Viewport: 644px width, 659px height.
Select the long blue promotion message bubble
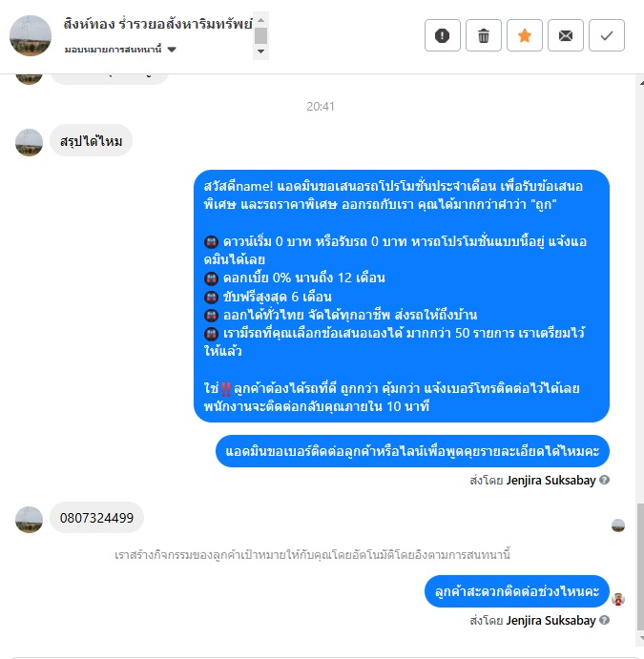(402, 296)
